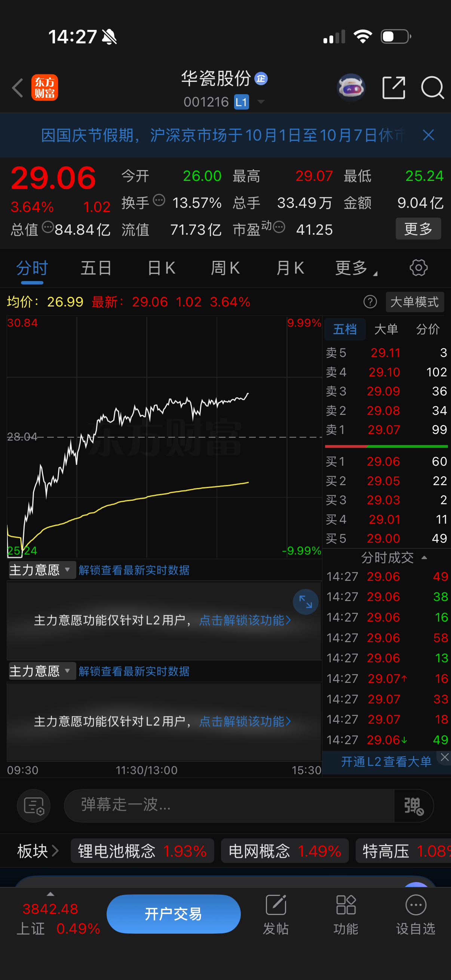Tap the 发帖 post icon
451x980 pixels.
click(276, 915)
